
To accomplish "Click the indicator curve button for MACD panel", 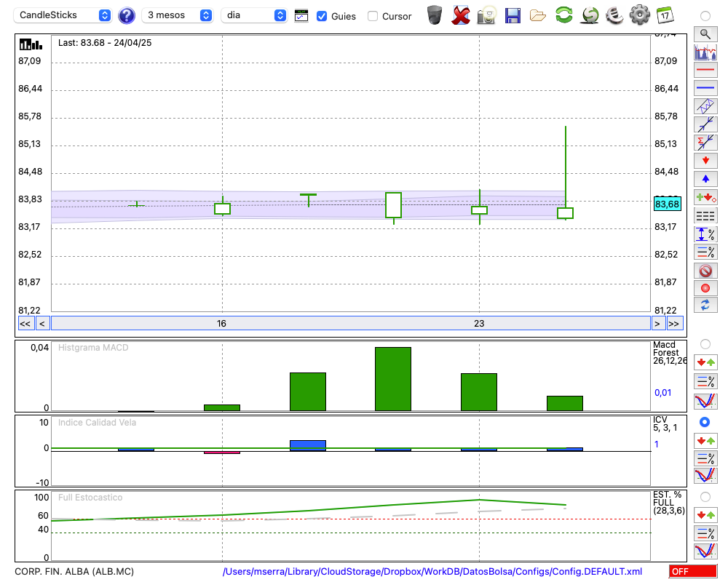I will coord(705,401).
